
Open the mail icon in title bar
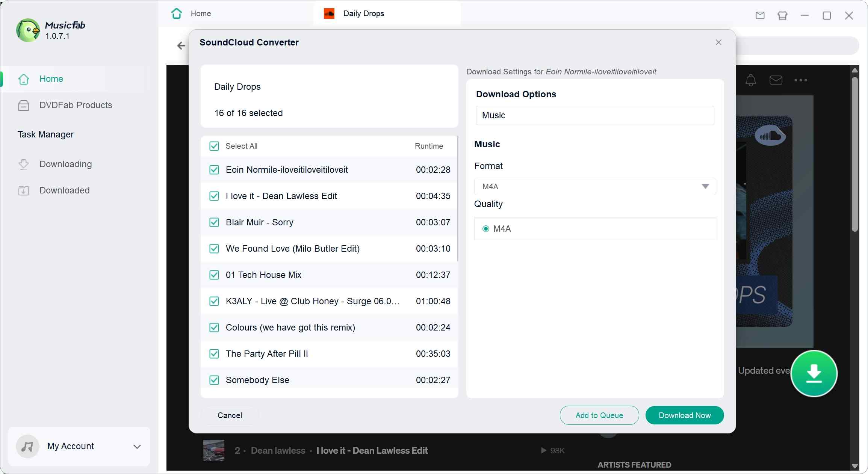(760, 15)
